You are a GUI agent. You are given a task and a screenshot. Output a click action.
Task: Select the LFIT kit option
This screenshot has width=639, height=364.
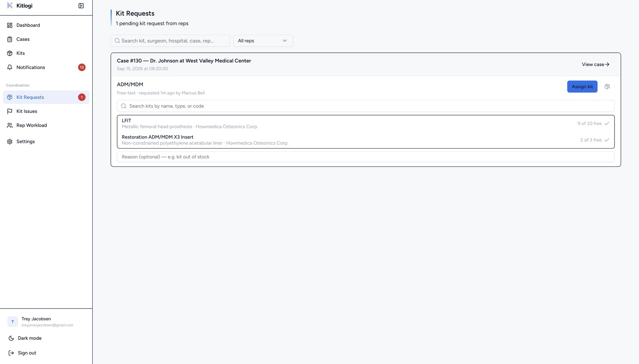click(365, 124)
